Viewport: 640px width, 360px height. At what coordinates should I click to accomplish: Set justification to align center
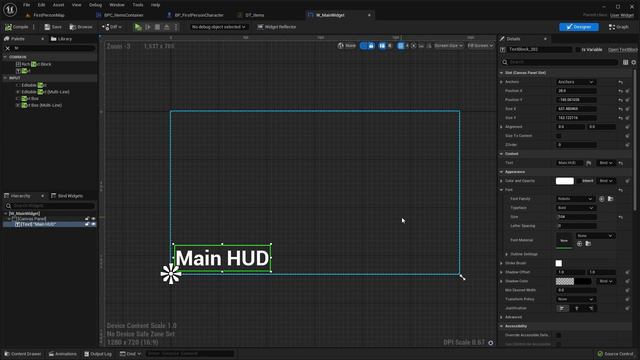[x=576, y=309]
